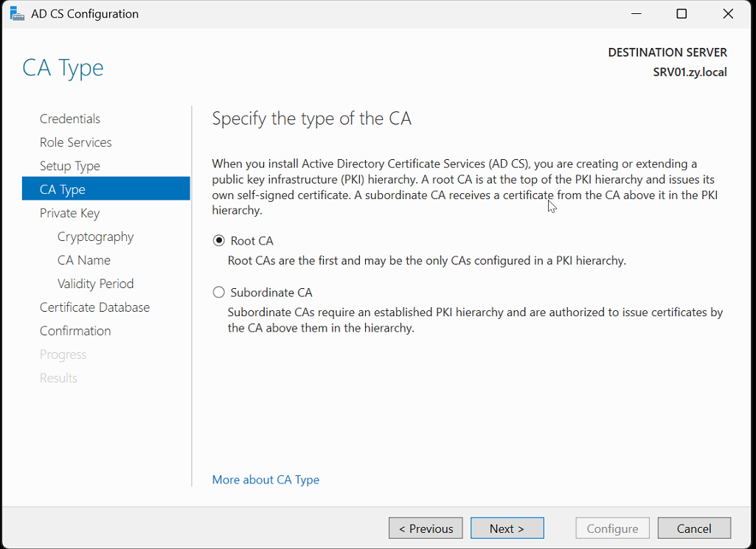The height and width of the screenshot is (549, 756).
Task: Minimize the AD CS Configuration window
Action: tap(637, 13)
